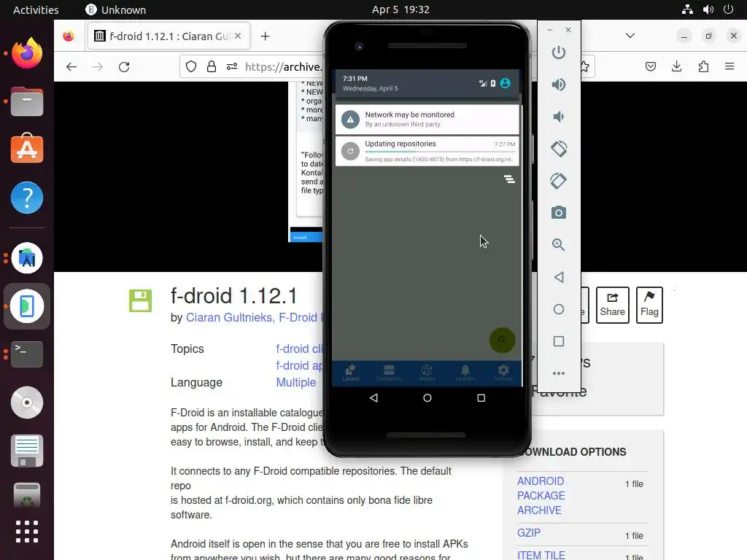The height and width of the screenshot is (560, 747).
Task: Click the green floppy software item icon
Action: [x=141, y=301]
